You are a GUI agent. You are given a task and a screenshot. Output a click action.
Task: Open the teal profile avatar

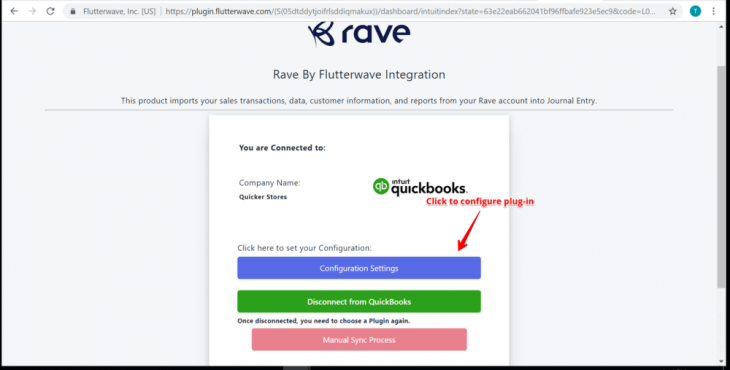pyautogui.click(x=695, y=11)
